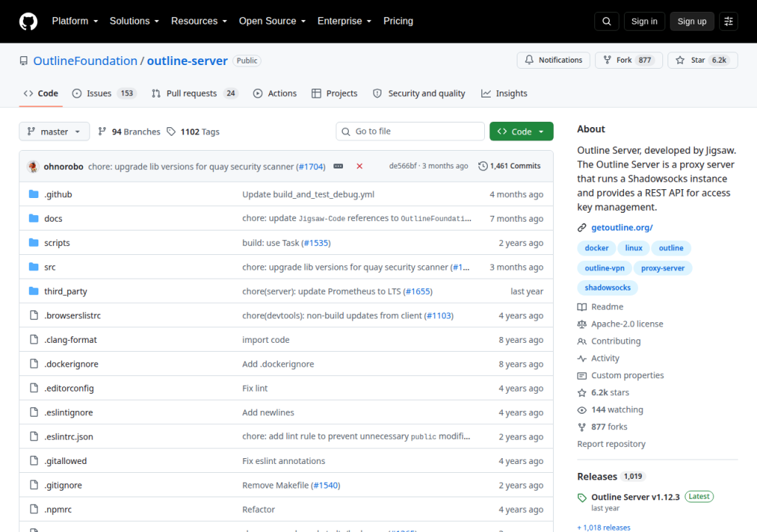Click file icon beside .gitallowed
Image resolution: width=757 pixels, height=532 pixels.
34,460
